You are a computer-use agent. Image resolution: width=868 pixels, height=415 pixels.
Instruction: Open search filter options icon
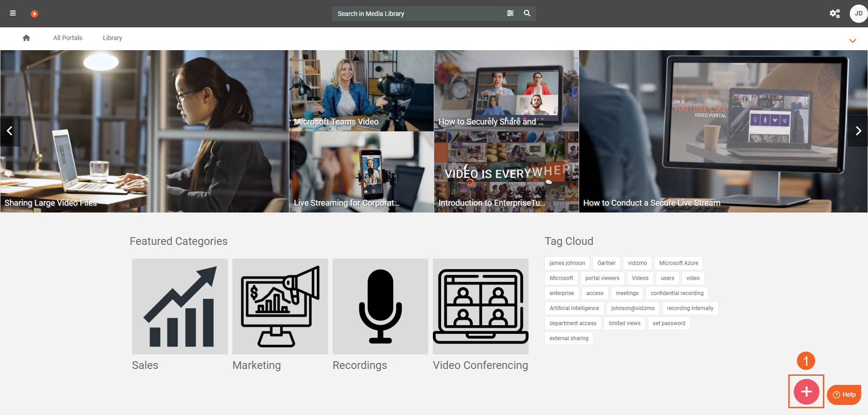pyautogui.click(x=510, y=13)
